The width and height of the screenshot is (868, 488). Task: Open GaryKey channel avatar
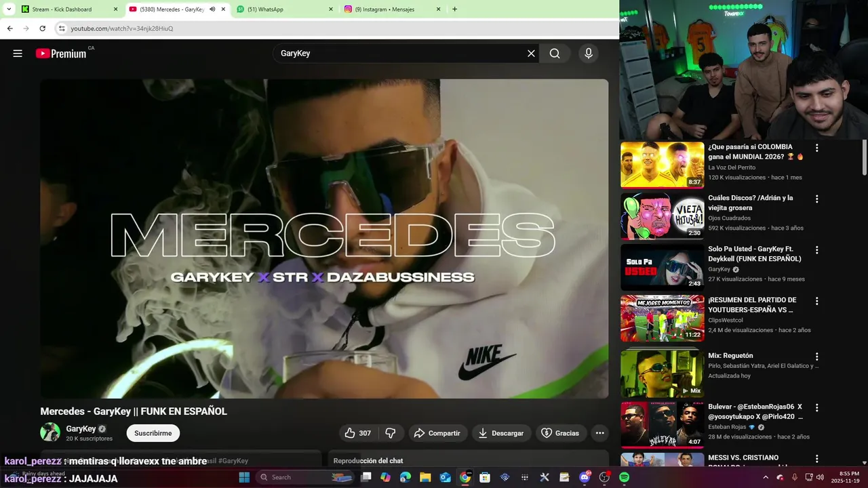tap(50, 432)
